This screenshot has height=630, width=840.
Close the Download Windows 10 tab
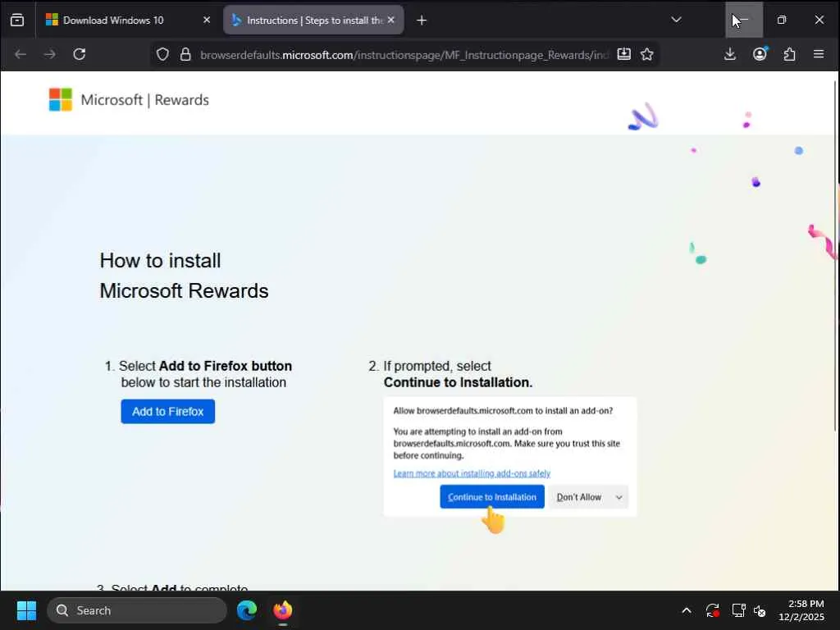pyautogui.click(x=206, y=21)
